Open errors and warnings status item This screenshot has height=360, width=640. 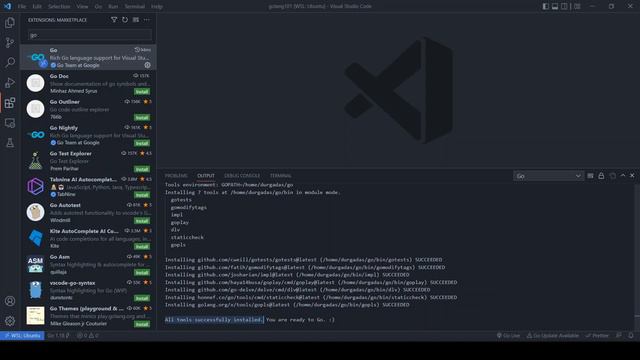coord(88,336)
